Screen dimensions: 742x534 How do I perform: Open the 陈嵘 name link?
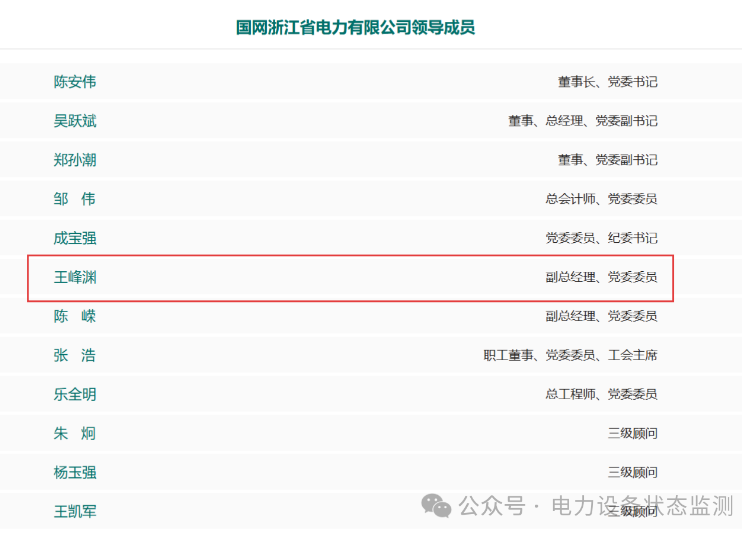pyautogui.click(x=75, y=316)
